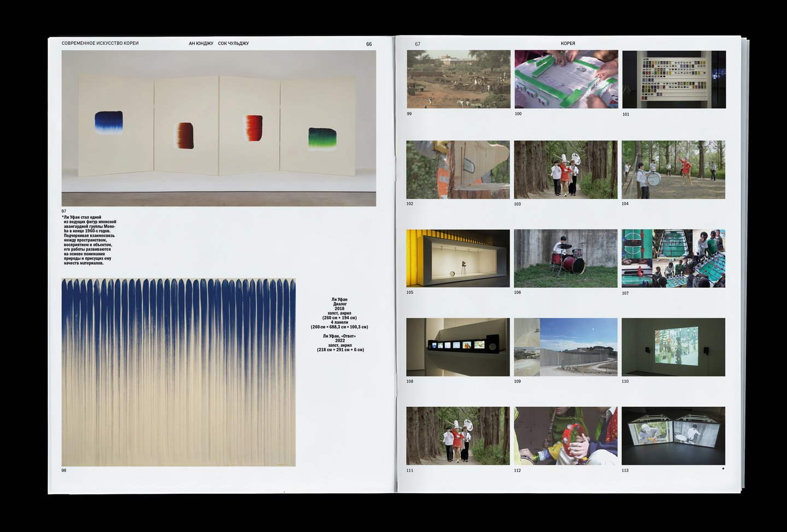
Task: Click the footnote paragraph starting 'Ли Уфан стал одной'
Action: (x=89, y=240)
